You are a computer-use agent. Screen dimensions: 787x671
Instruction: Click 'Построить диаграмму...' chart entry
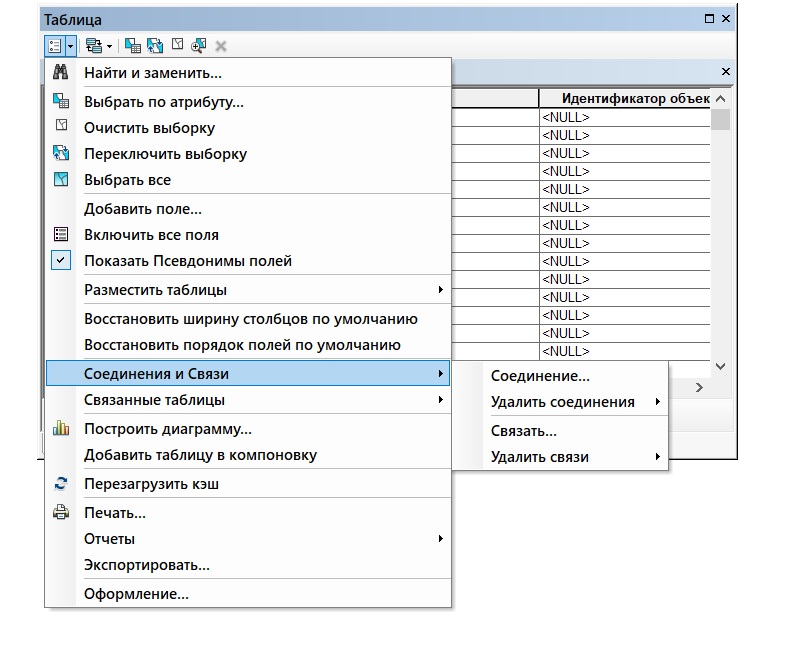[x=167, y=429]
